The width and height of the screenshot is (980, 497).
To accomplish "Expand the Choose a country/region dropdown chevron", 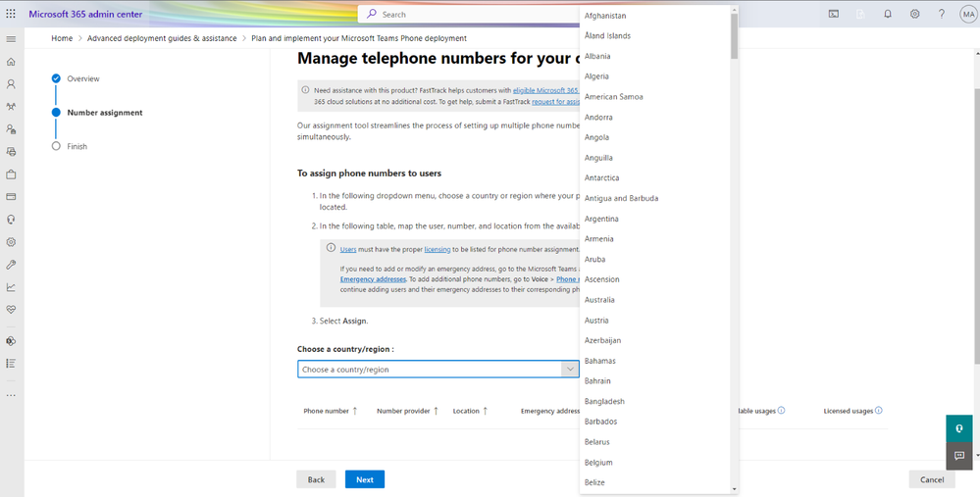I will click(569, 369).
